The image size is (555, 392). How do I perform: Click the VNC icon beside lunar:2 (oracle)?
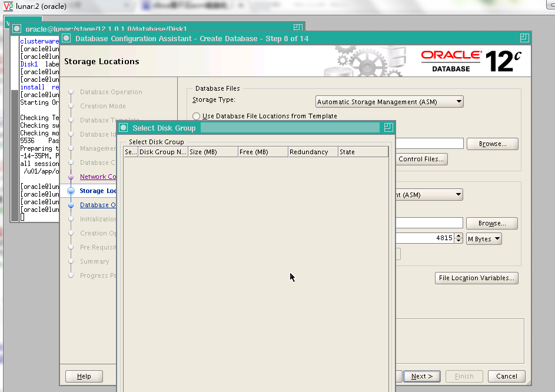[8, 6]
